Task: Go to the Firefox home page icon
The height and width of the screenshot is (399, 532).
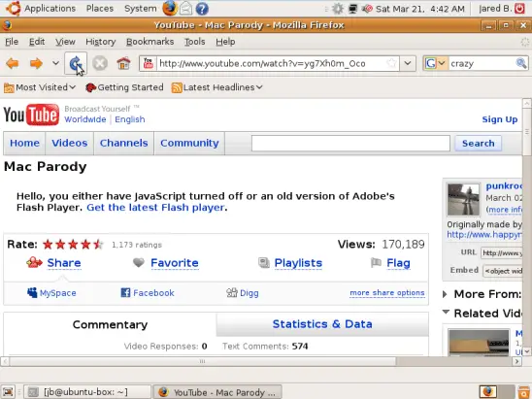Action: 123,63
